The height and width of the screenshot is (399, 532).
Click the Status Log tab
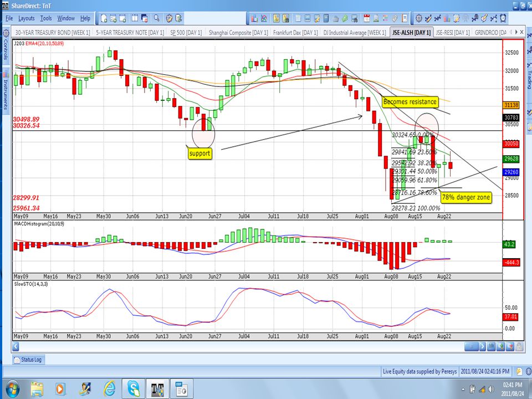point(28,360)
